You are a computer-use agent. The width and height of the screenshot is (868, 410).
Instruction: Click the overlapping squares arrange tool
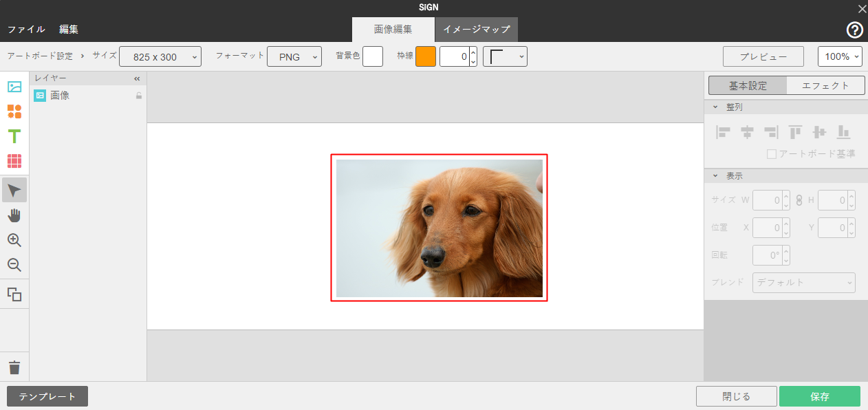coord(14,294)
